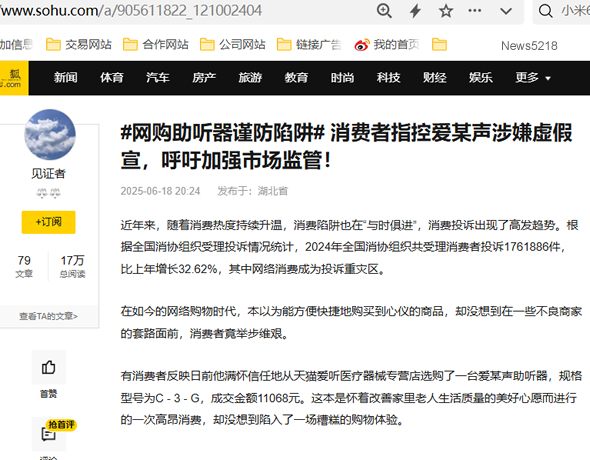Image resolution: width=590 pixels, height=460 pixels.
Task: Expand the address bar dropdown chevron
Action: 506,11
